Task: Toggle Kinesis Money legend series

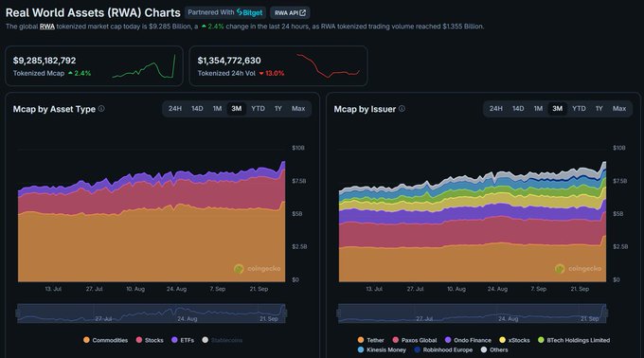Action: tap(382, 350)
